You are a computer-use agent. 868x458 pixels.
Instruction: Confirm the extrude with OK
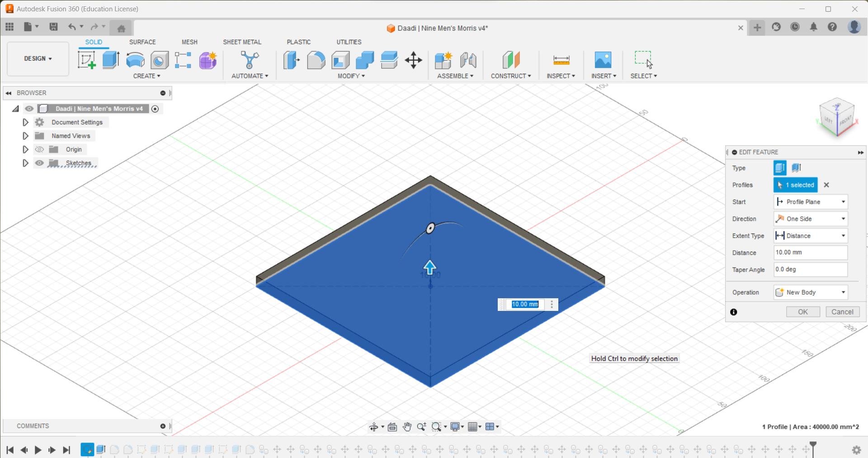click(x=802, y=312)
